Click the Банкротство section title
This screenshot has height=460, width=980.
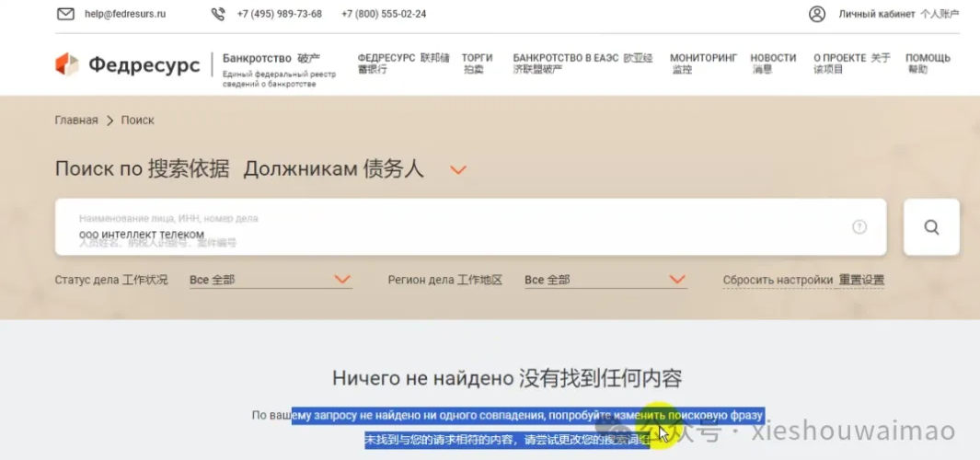pyautogui.click(x=271, y=58)
